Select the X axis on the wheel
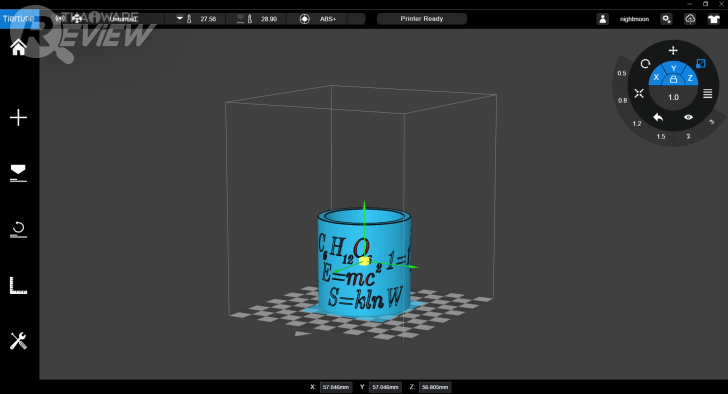The image size is (728, 394). [656, 78]
